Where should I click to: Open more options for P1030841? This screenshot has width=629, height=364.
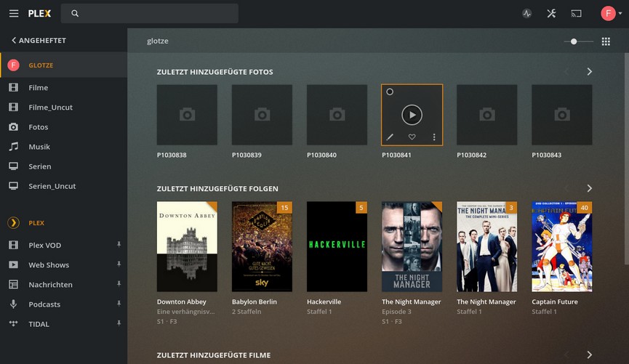[434, 137]
